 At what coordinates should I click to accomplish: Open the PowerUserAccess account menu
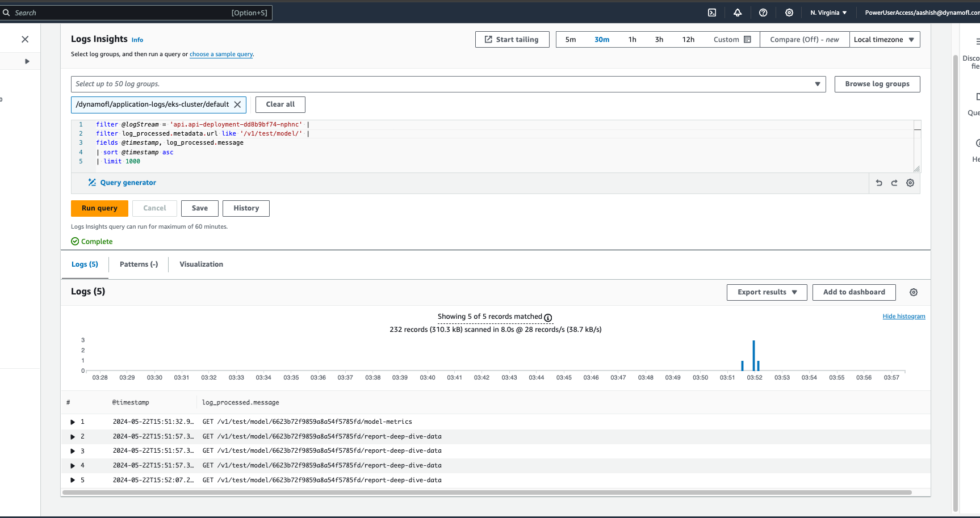pos(922,12)
